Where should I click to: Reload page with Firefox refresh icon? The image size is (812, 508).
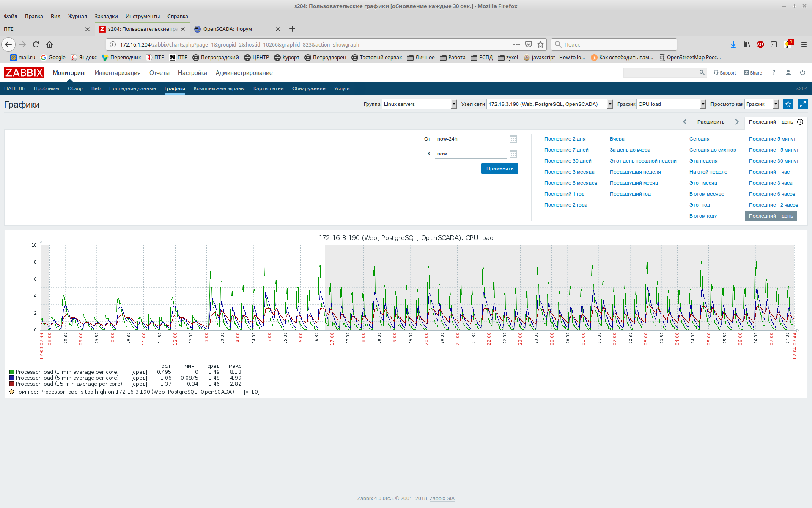(x=36, y=44)
